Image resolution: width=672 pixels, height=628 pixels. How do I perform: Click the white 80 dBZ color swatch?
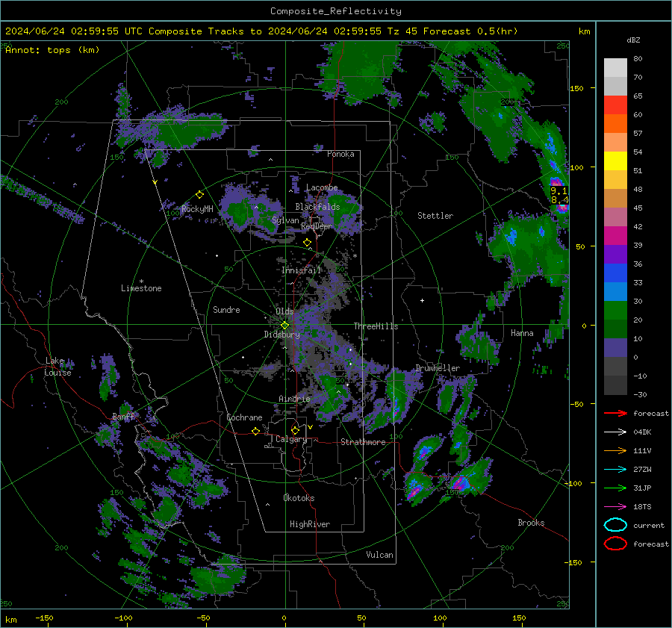(x=615, y=67)
